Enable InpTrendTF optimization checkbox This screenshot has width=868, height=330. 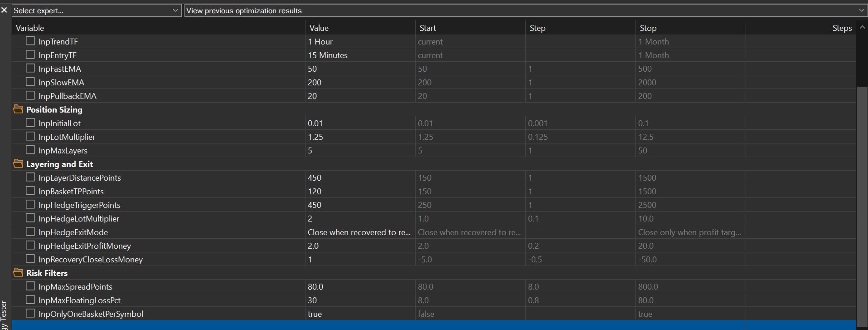pos(30,41)
